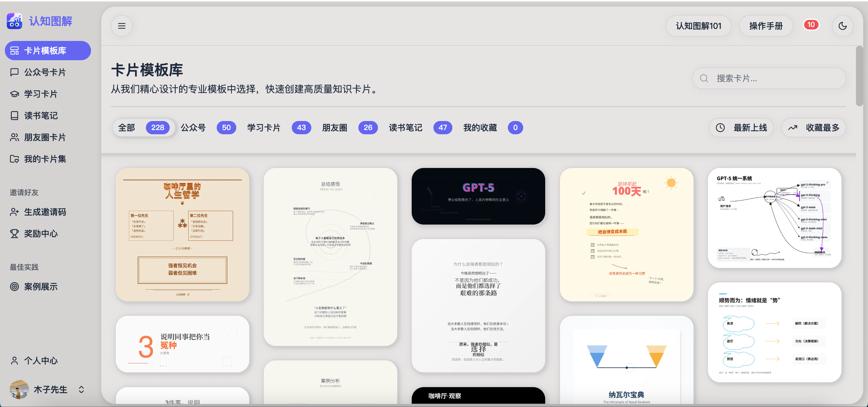Click the graduation cap icon
The width and height of the screenshot is (868, 407).
14,94
